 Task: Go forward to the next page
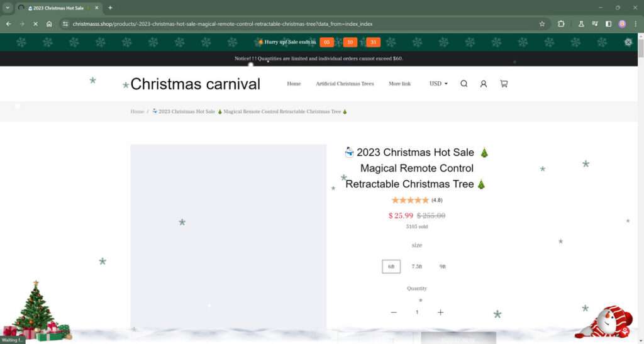click(x=22, y=24)
